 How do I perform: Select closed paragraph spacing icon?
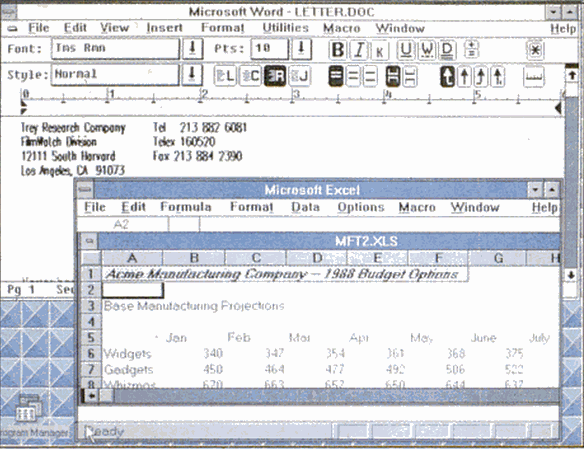tap(393, 76)
